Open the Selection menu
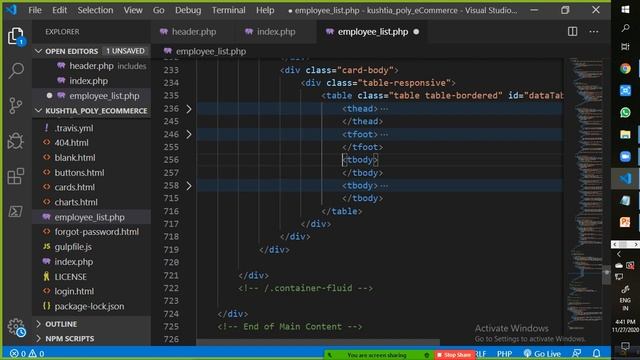640x360 pixels. (x=95, y=10)
